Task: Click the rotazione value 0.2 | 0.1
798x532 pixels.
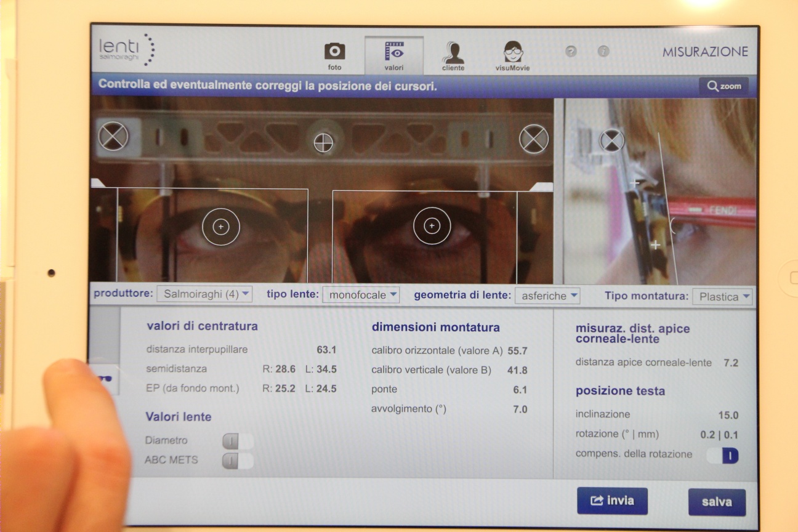Action: 719,435
